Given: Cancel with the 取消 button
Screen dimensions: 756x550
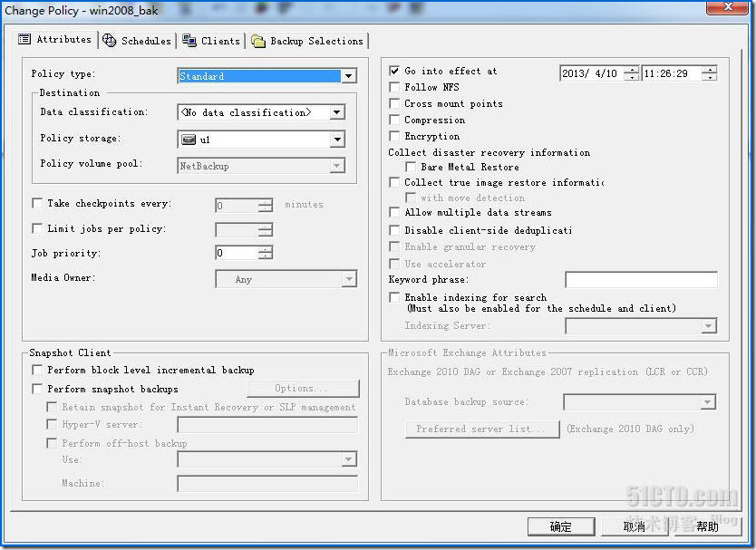Looking at the screenshot, I should (x=634, y=526).
